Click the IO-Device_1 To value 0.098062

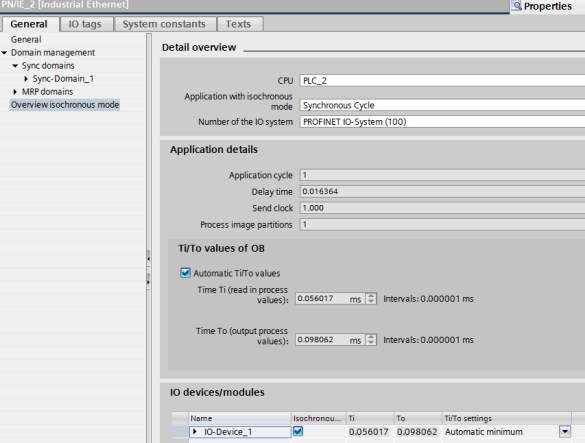tap(417, 432)
